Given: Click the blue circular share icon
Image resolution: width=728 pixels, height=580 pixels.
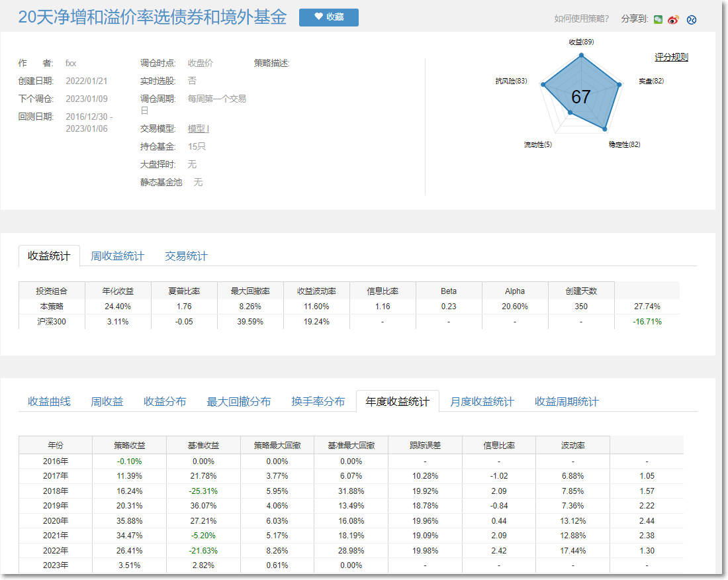Looking at the screenshot, I should pos(692,19).
